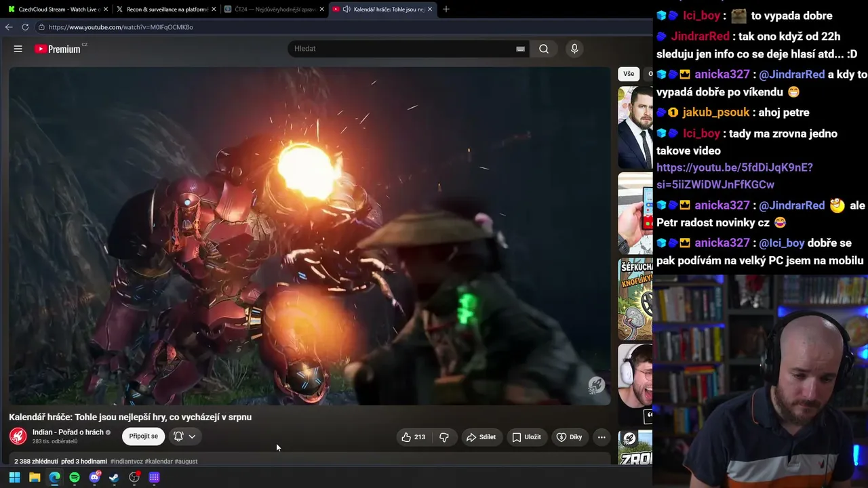This screenshot has width=868, height=488.
Task: Click the Sdílet share button
Action: click(x=481, y=437)
